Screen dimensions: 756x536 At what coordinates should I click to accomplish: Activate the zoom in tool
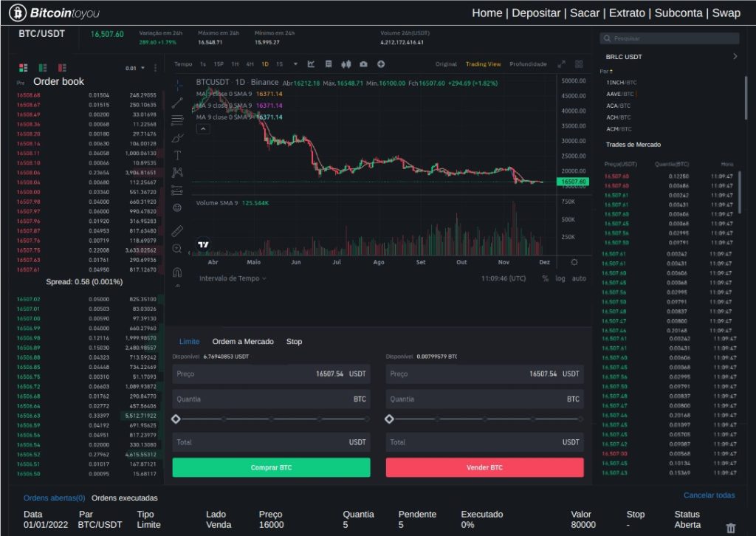point(177,249)
